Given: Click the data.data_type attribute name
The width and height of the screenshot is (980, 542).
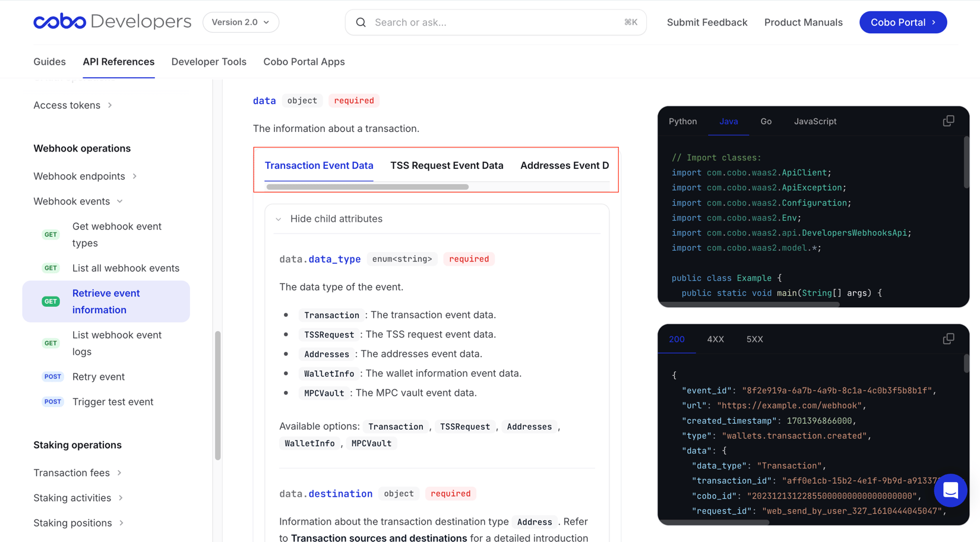Looking at the screenshot, I should coord(320,259).
